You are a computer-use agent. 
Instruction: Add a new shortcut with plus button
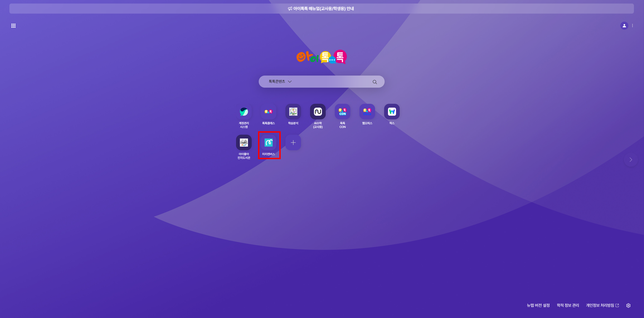click(293, 143)
